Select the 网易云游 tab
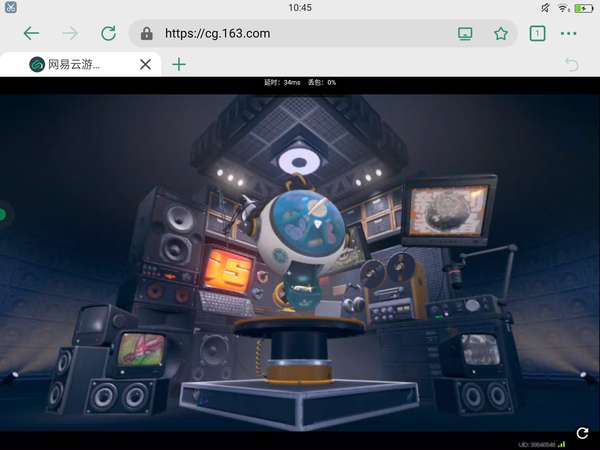Viewport: 600px width, 450px height. pyautogui.click(x=80, y=64)
